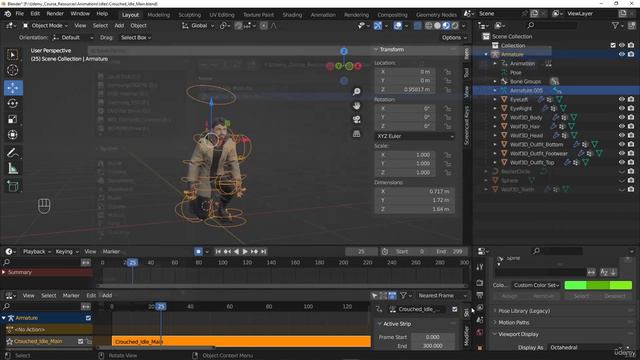
Task: Activate the Rotate tool
Action: click(13, 103)
